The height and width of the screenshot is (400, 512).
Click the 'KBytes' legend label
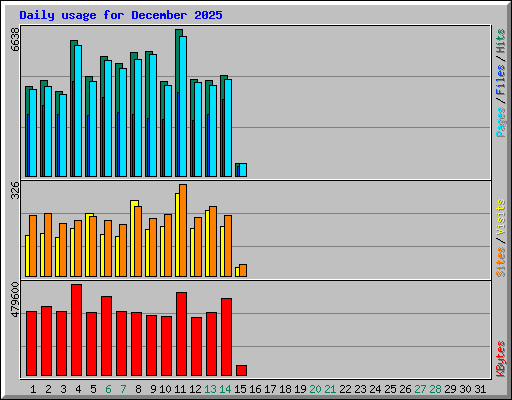point(501,359)
